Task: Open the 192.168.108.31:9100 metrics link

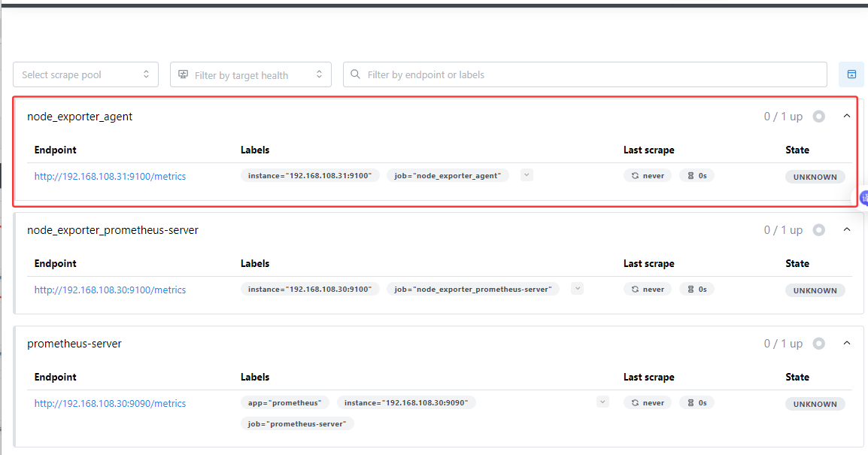Action: pos(110,176)
